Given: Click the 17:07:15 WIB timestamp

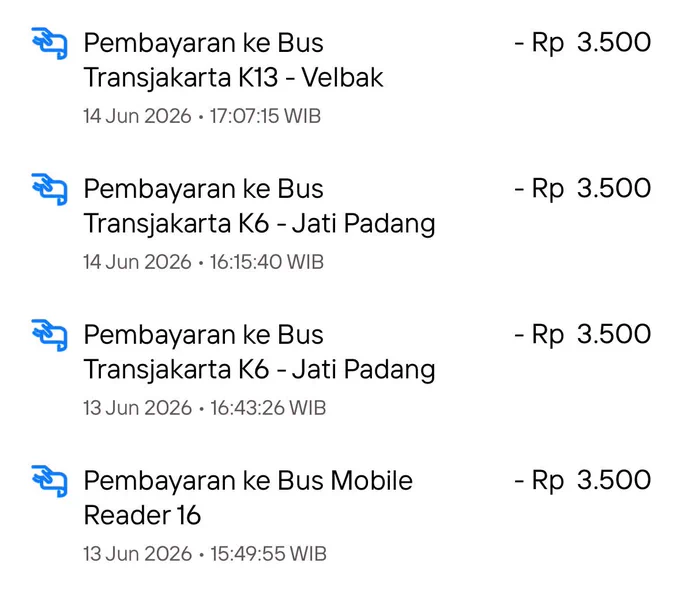Looking at the screenshot, I should pos(265,116).
